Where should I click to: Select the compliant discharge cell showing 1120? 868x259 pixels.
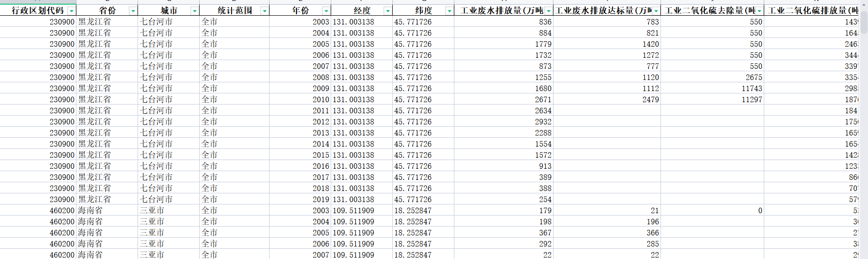pos(607,77)
